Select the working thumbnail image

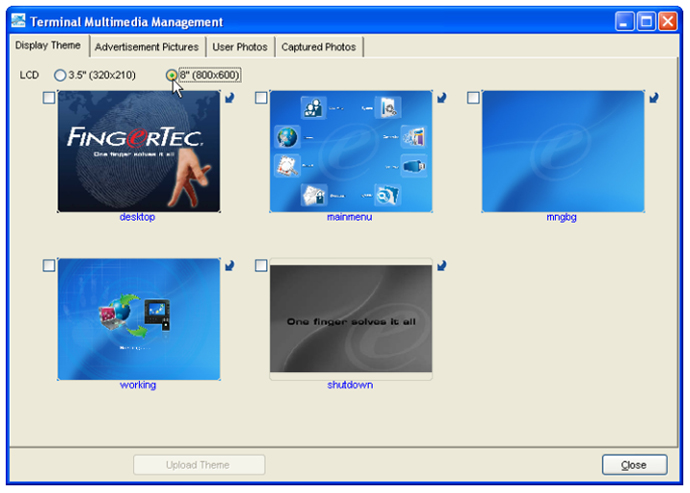pos(139,319)
